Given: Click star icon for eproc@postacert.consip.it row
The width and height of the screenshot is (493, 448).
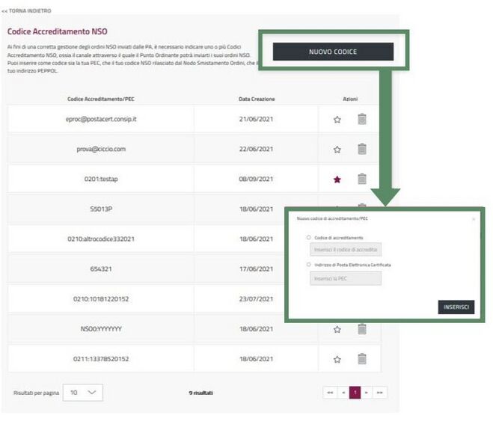Looking at the screenshot, I should (x=337, y=120).
